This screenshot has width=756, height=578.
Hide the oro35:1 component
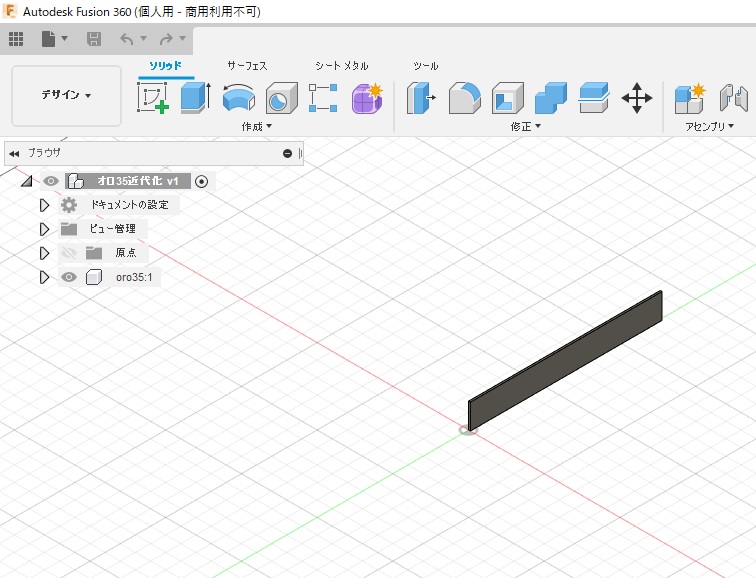[69, 277]
